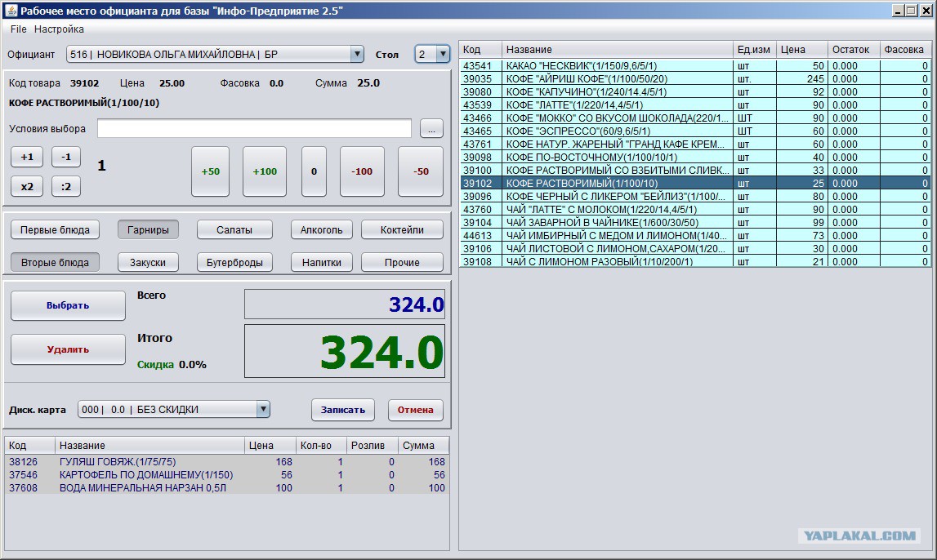937x560 pixels.
Task: Open the File menu
Action: point(18,29)
